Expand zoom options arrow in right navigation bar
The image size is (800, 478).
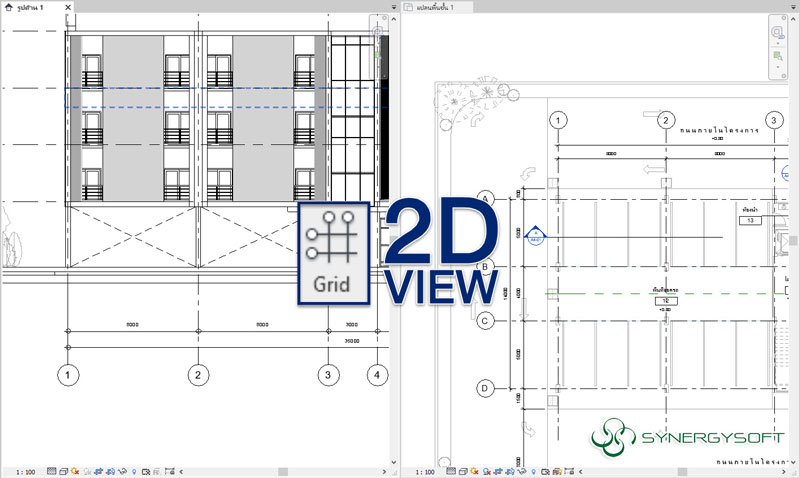pyautogui.click(x=778, y=67)
